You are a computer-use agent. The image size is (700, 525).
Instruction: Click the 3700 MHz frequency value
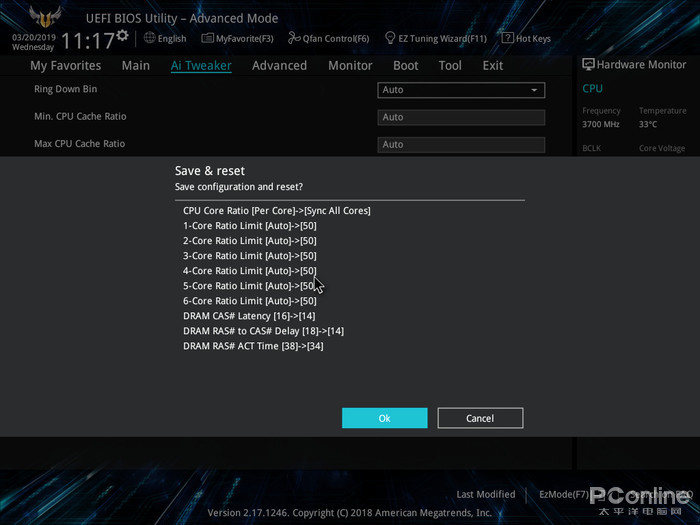(x=600, y=124)
